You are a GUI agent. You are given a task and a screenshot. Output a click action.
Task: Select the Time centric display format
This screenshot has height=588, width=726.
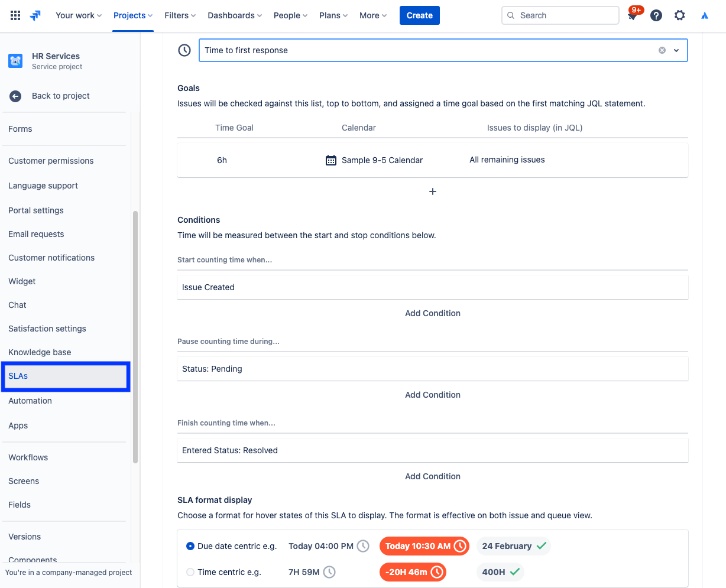coord(190,571)
